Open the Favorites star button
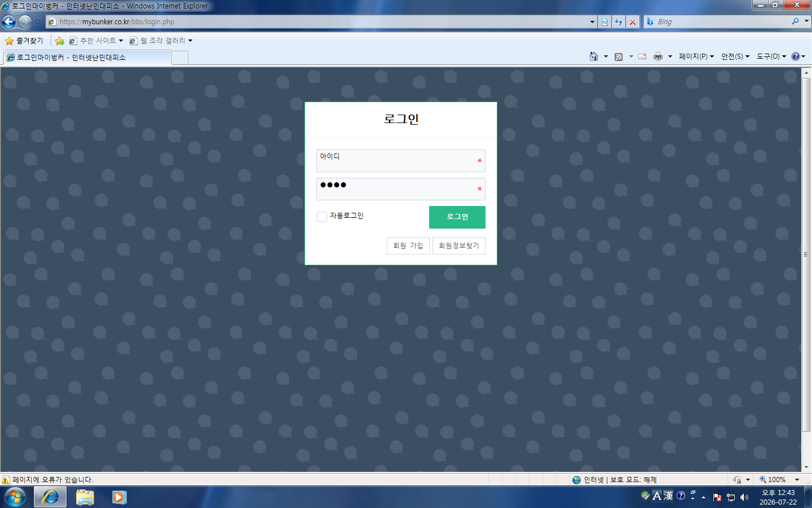Viewport: 812px width, 508px height. tap(24, 41)
